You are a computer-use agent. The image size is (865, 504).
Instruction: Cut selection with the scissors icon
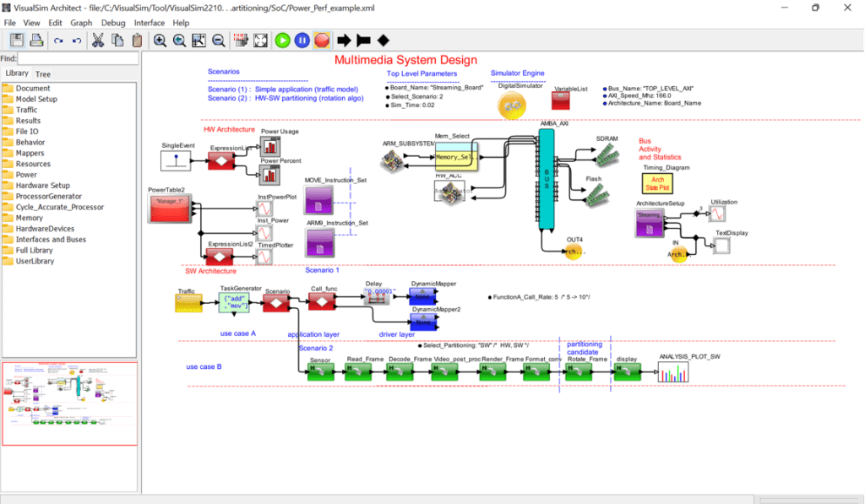[98, 40]
